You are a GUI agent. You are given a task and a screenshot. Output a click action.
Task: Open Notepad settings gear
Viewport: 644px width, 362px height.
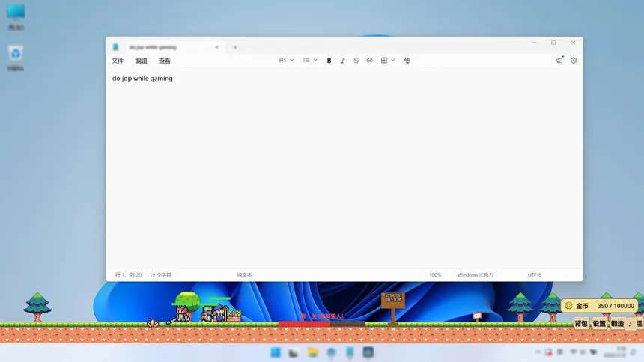tap(574, 61)
